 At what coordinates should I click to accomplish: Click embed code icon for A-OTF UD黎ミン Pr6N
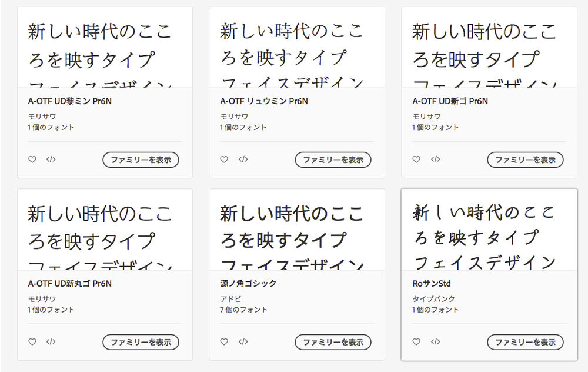tap(51, 160)
